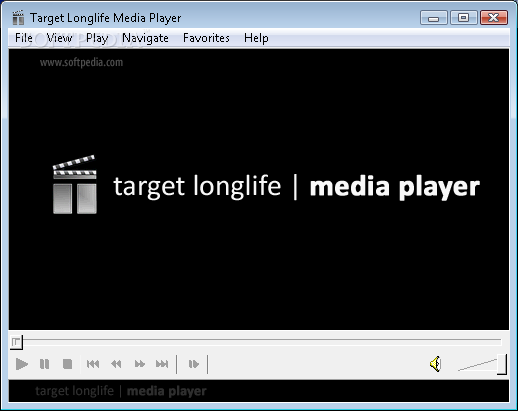Mute audio using the speaker icon

point(435,364)
